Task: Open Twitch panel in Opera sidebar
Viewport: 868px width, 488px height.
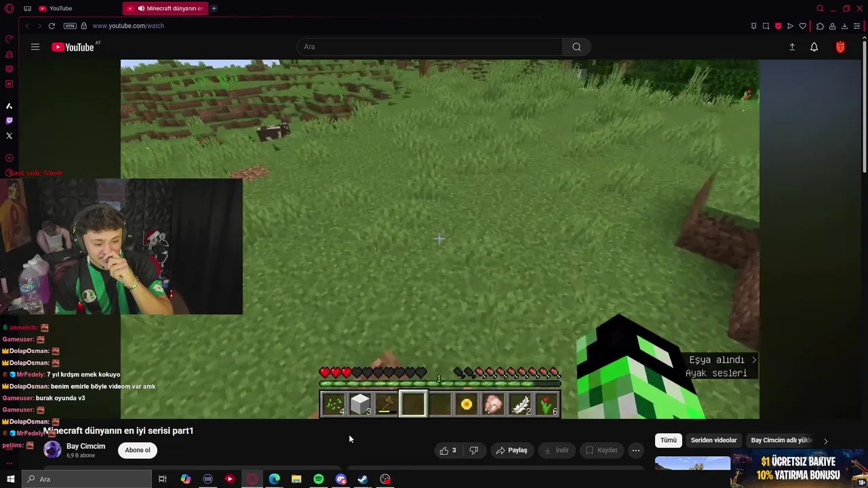Action: [9, 121]
